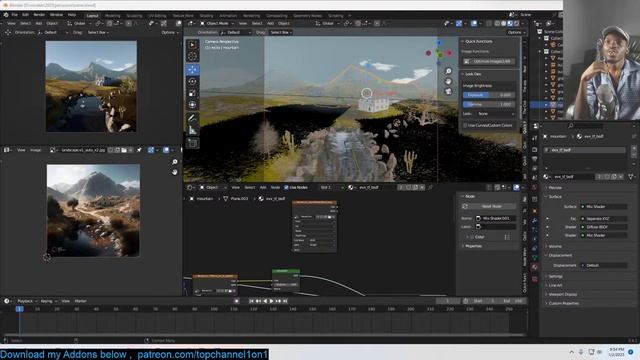640x360 pixels.
Task: Click the Object Data properties tab icon
Action: click(x=535, y=258)
